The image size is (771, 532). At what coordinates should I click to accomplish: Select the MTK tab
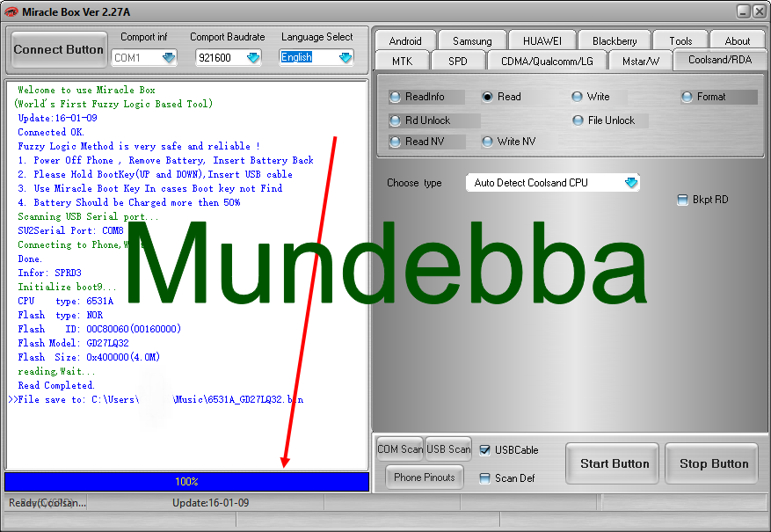click(403, 61)
